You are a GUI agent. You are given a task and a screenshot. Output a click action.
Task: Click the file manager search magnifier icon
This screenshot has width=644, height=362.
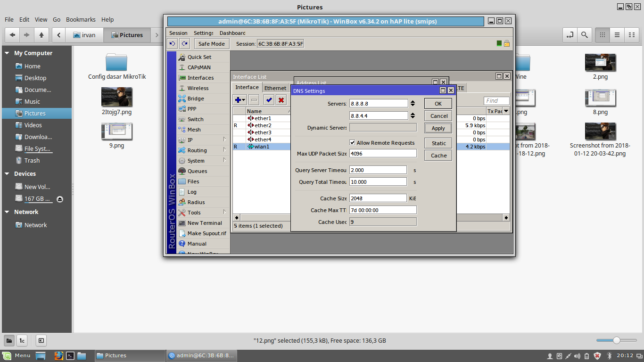pyautogui.click(x=585, y=35)
